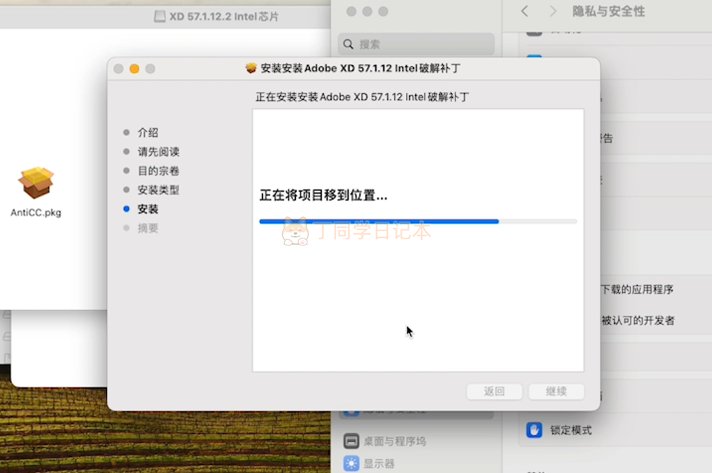
Task: Focus the 搜索 field in System Settings
Action: 416,44
